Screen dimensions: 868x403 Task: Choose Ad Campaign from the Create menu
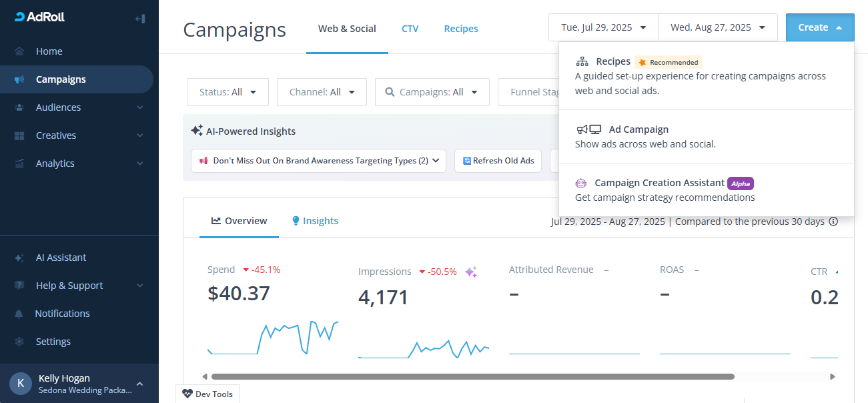pyautogui.click(x=706, y=136)
